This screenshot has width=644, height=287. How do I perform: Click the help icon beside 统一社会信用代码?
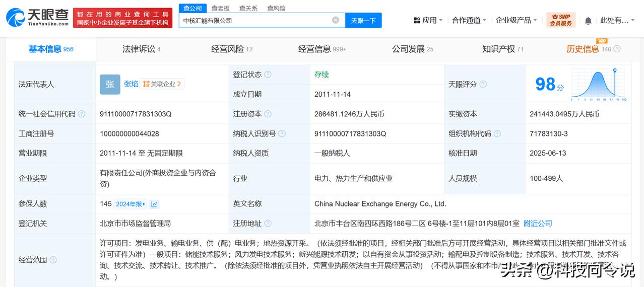(x=82, y=114)
